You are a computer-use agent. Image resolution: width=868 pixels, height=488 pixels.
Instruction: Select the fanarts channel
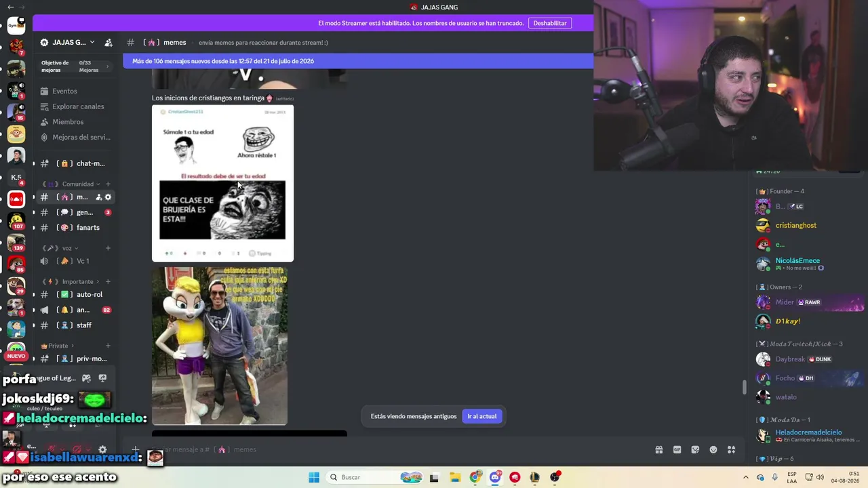pyautogui.click(x=75, y=228)
